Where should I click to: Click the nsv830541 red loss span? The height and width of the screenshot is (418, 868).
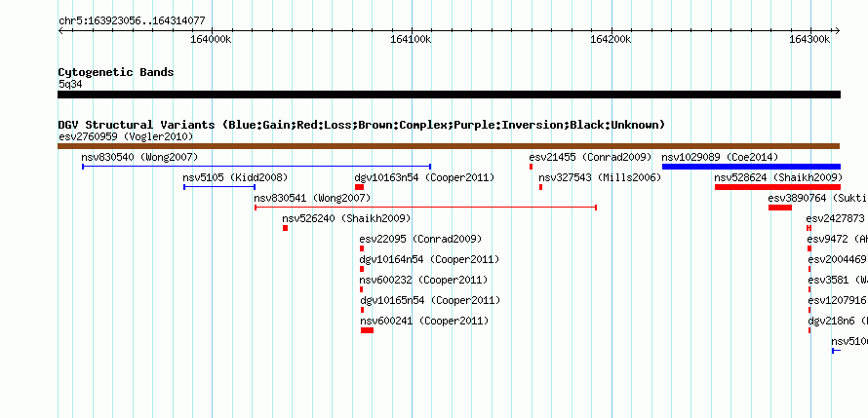[x=425, y=208]
